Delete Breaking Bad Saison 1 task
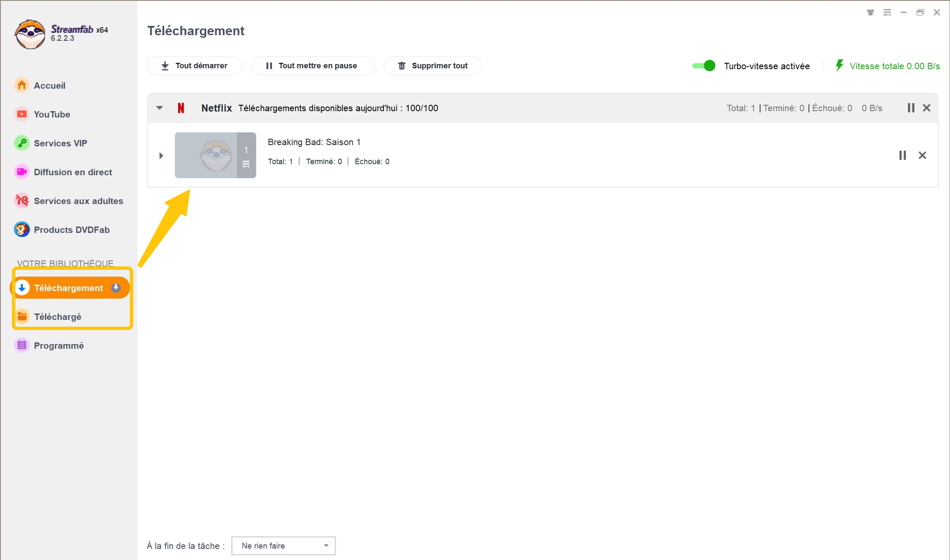The image size is (950, 560). pyautogui.click(x=922, y=155)
